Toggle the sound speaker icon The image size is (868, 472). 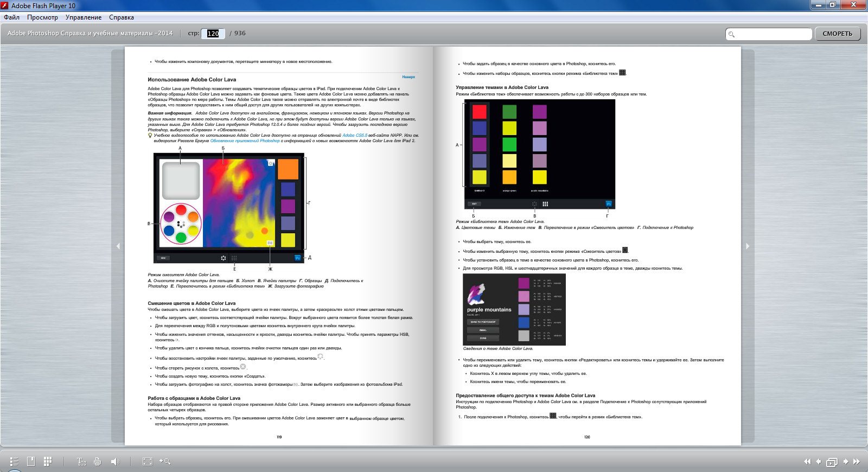point(115,462)
